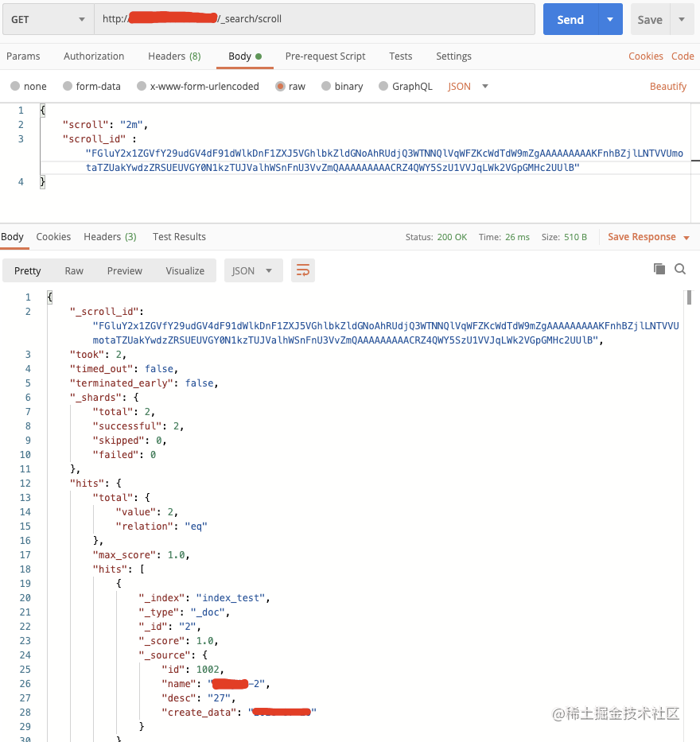Select the none body type
This screenshot has height=742, width=700.
(29, 86)
